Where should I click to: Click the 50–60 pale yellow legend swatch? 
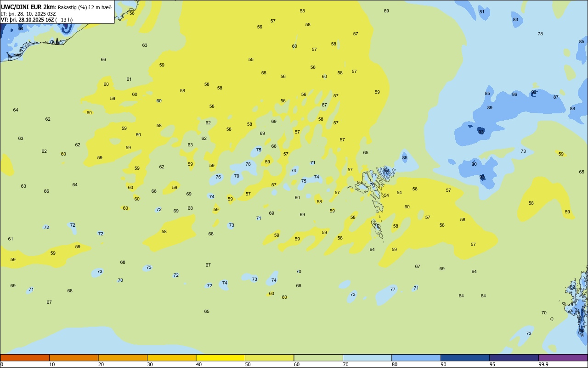tap(269, 357)
